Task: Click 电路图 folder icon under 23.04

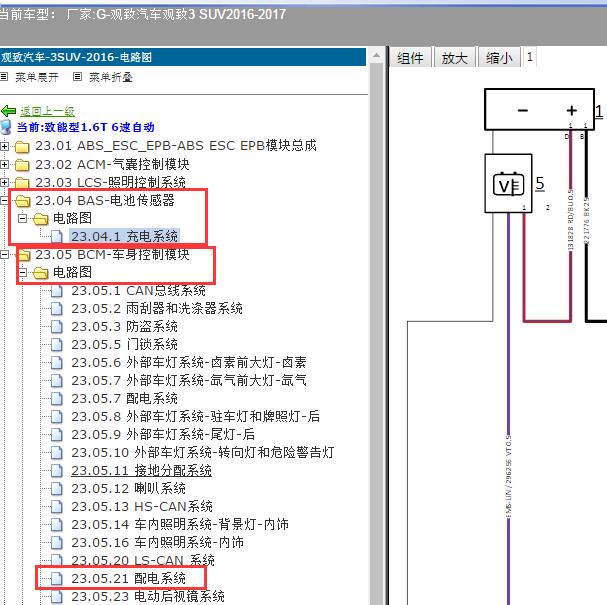Action: click(x=41, y=219)
